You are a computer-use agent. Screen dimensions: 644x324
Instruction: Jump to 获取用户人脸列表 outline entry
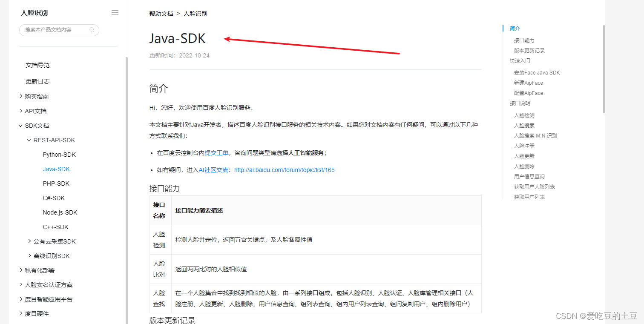click(x=535, y=187)
